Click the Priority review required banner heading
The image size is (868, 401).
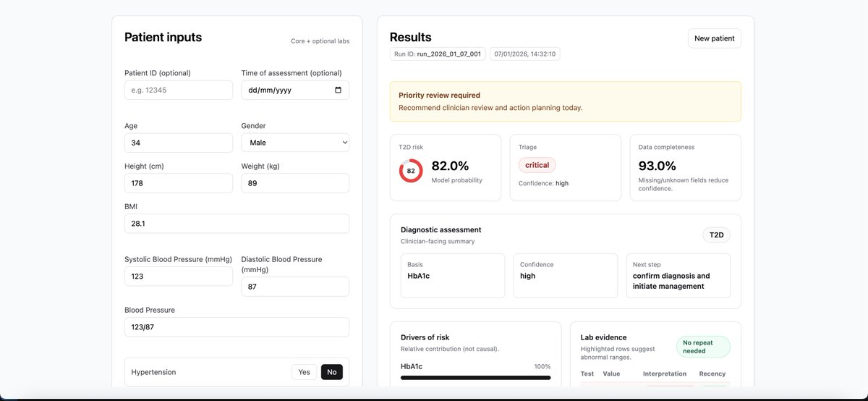(x=439, y=95)
